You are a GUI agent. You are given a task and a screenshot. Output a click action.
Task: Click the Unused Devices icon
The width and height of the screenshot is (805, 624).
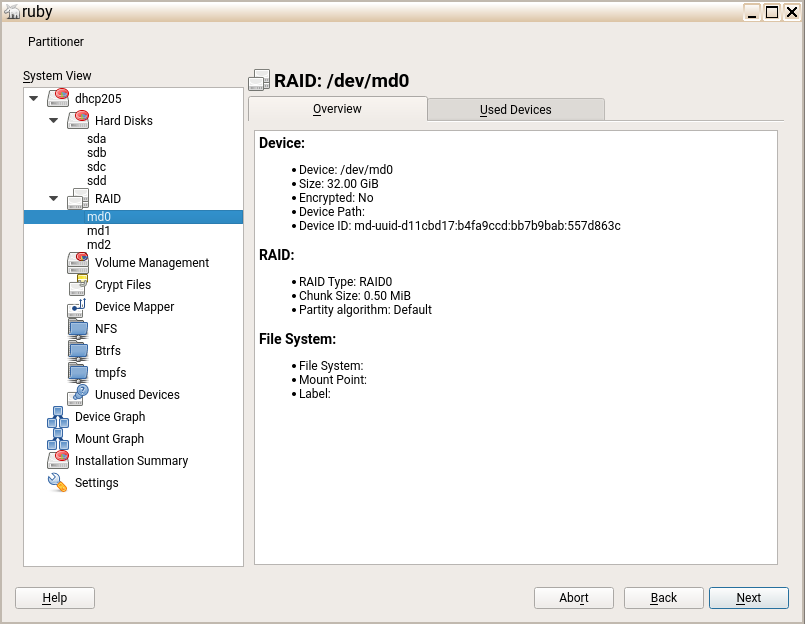click(78, 395)
